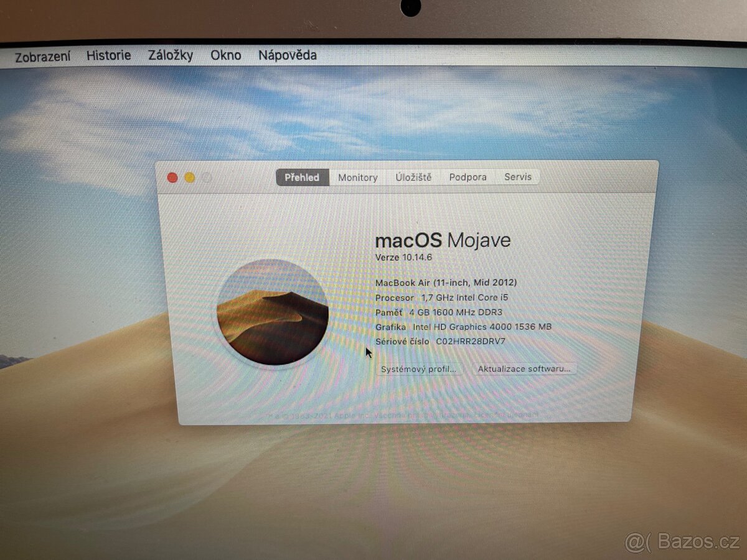Open the Úložiště tab
Image resolution: width=747 pixels, height=560 pixels.
(413, 177)
